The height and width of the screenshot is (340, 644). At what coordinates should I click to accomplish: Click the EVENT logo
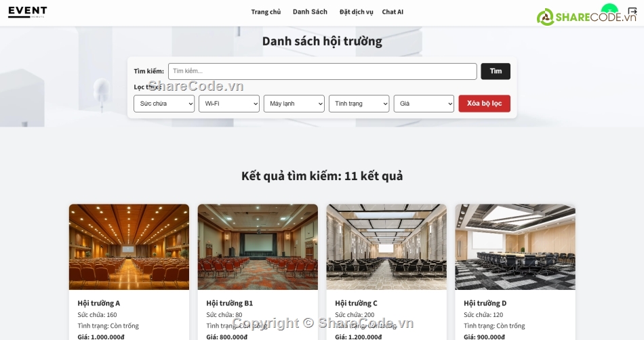pyautogui.click(x=28, y=12)
